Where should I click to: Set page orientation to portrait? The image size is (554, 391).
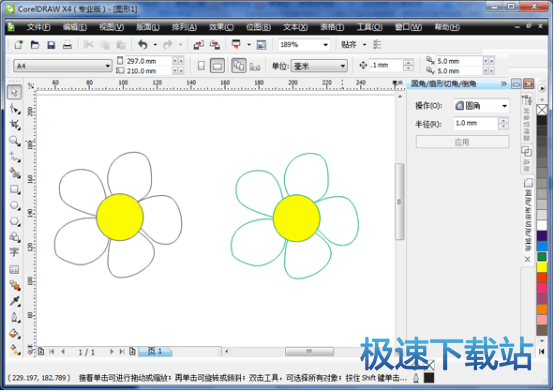pos(201,66)
